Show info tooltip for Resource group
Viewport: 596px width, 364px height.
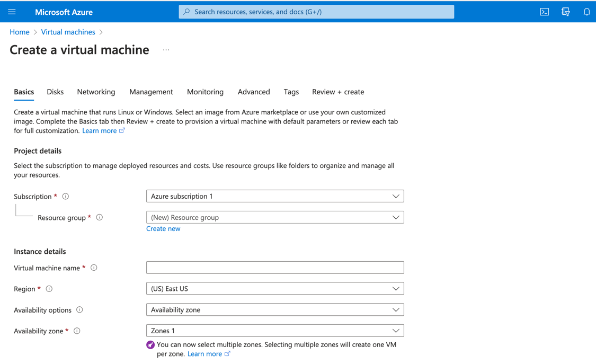99,217
